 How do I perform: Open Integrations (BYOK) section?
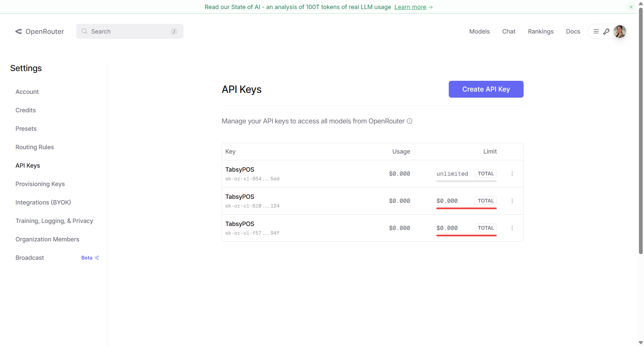pyautogui.click(x=43, y=203)
